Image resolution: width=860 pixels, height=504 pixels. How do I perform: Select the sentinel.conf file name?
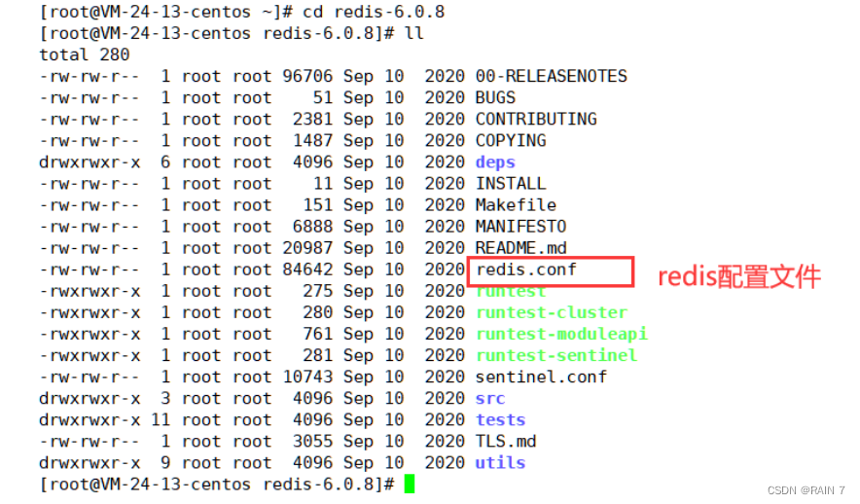pyautogui.click(x=541, y=377)
